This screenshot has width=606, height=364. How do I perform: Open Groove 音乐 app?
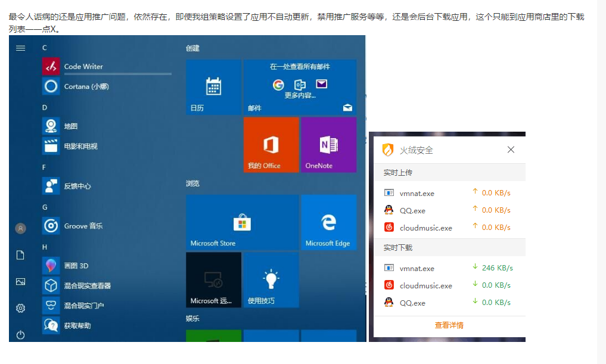point(83,226)
